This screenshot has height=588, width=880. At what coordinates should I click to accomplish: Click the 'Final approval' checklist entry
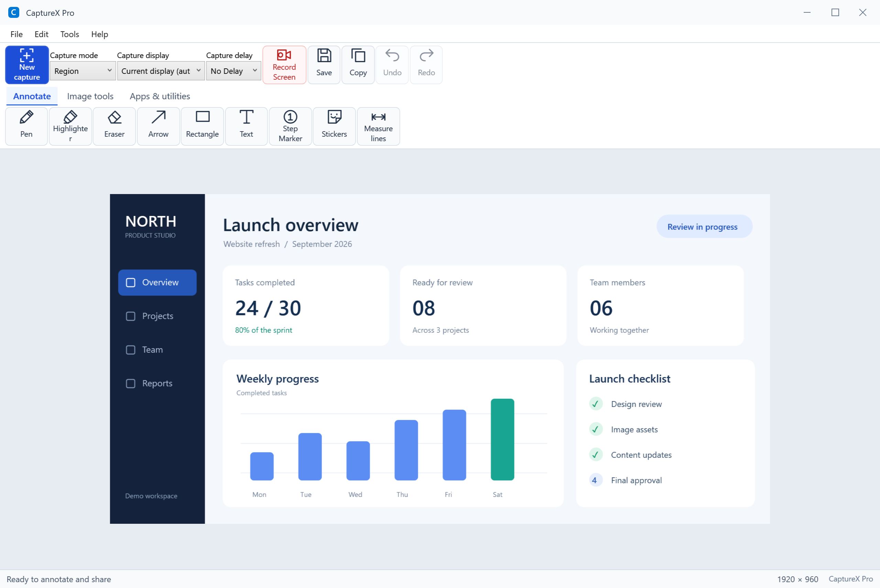(x=636, y=480)
